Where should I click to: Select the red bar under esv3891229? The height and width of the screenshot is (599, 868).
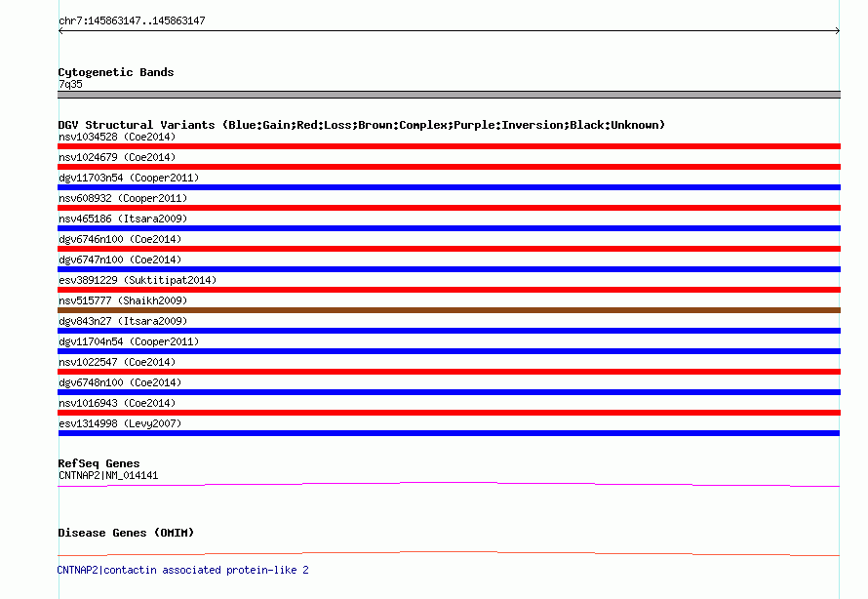click(449, 290)
